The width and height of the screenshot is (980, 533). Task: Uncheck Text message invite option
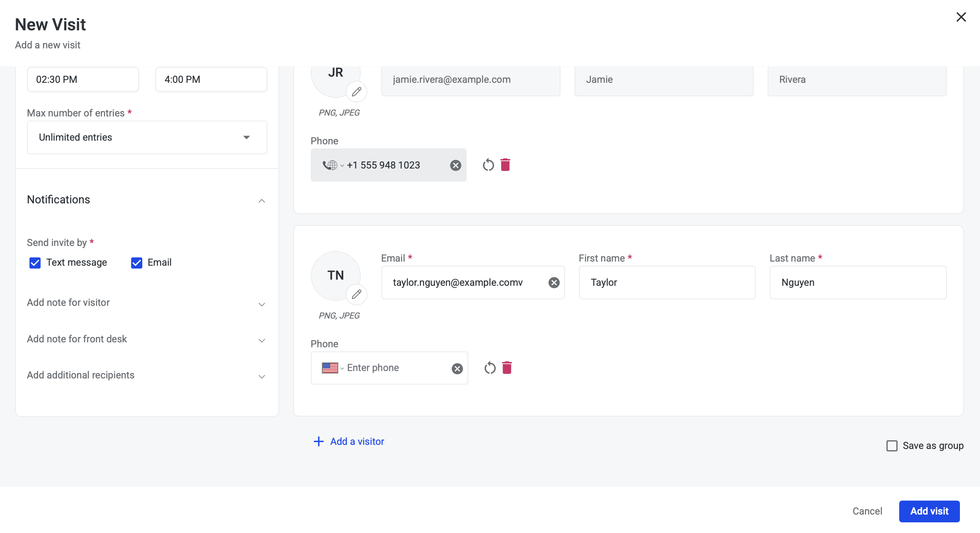[35, 263]
